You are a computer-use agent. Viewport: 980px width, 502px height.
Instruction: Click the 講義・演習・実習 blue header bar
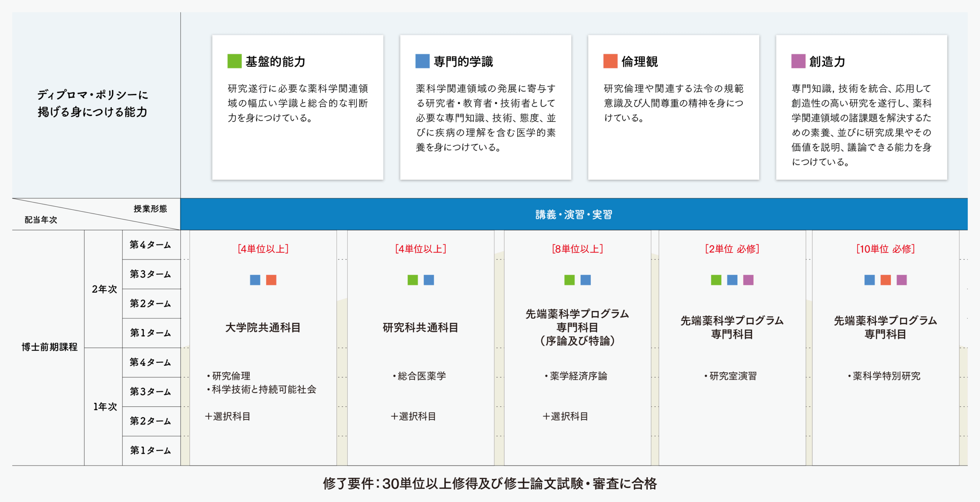pyautogui.click(x=573, y=215)
